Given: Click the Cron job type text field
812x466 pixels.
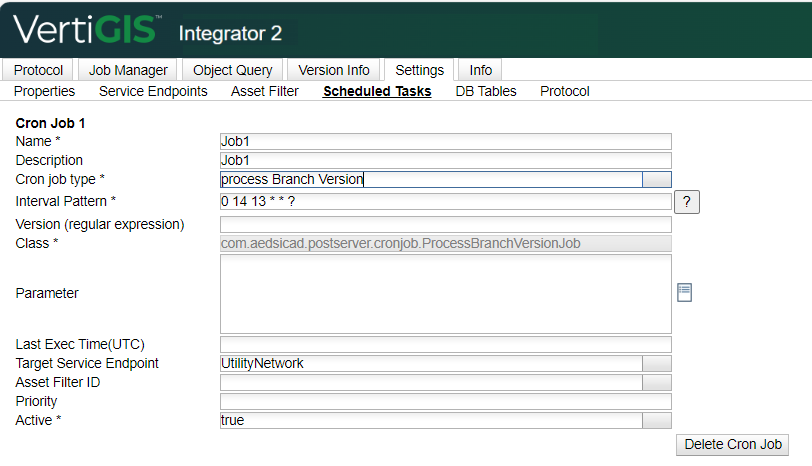Looking at the screenshot, I should [431, 179].
